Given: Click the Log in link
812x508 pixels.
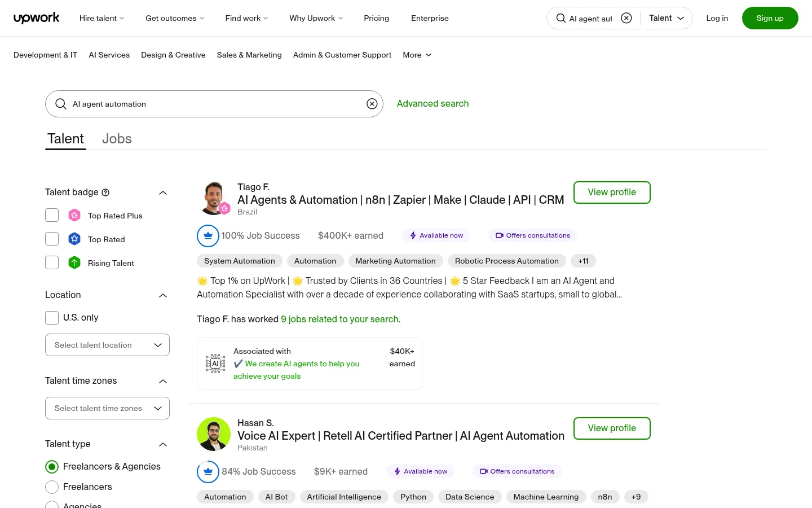Looking at the screenshot, I should tap(717, 18).
